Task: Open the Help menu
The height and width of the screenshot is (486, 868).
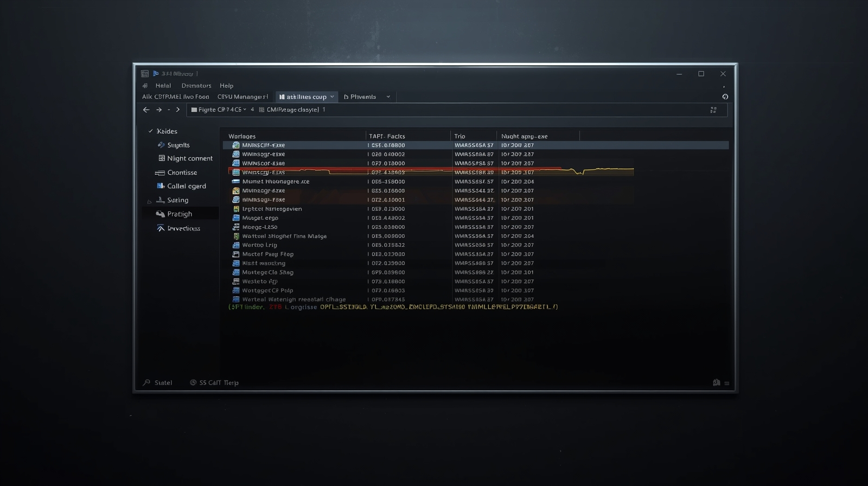Action: pyautogui.click(x=226, y=86)
